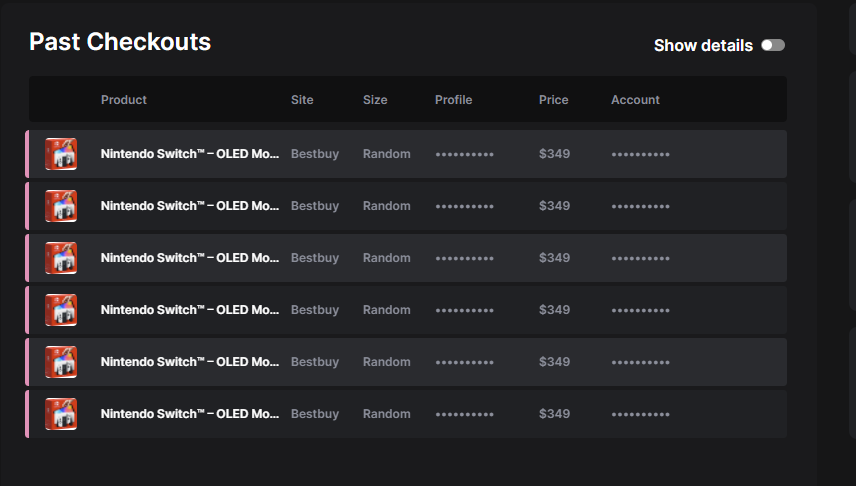The image size is (856, 486).
Task: Open the fifth checkout's product name
Action: click(x=190, y=361)
